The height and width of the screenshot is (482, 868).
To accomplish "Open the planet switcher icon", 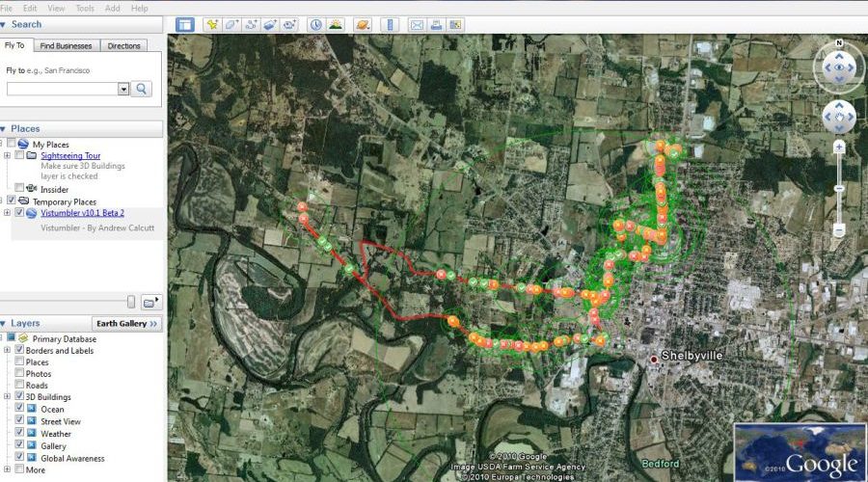I will (363, 24).
